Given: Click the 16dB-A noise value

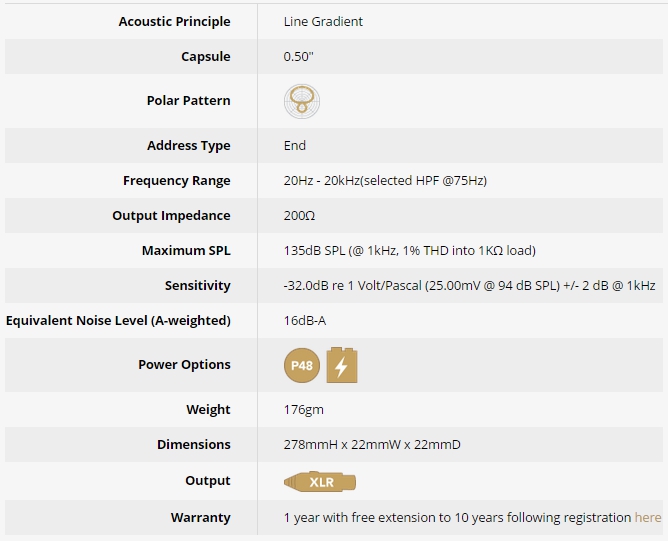Looking at the screenshot, I should coord(305,320).
